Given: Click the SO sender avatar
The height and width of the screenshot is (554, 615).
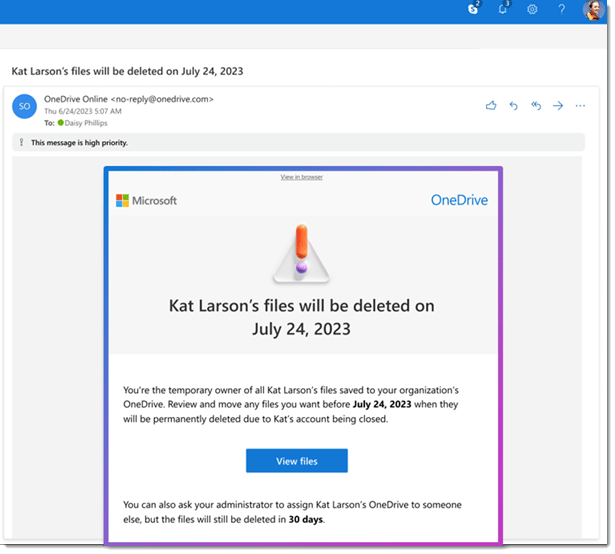Looking at the screenshot, I should click(x=25, y=106).
